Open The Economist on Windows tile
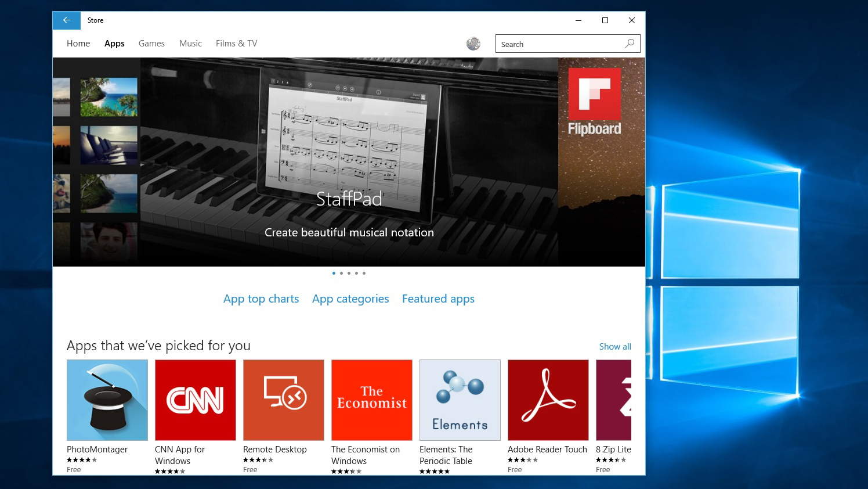The width and height of the screenshot is (868, 489). (x=371, y=400)
